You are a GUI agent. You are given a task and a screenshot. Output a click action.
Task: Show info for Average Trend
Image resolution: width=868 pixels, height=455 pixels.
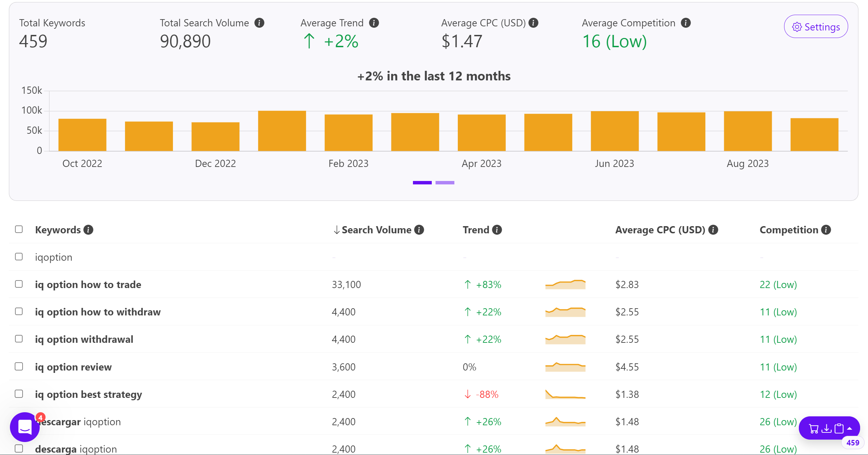coord(374,23)
